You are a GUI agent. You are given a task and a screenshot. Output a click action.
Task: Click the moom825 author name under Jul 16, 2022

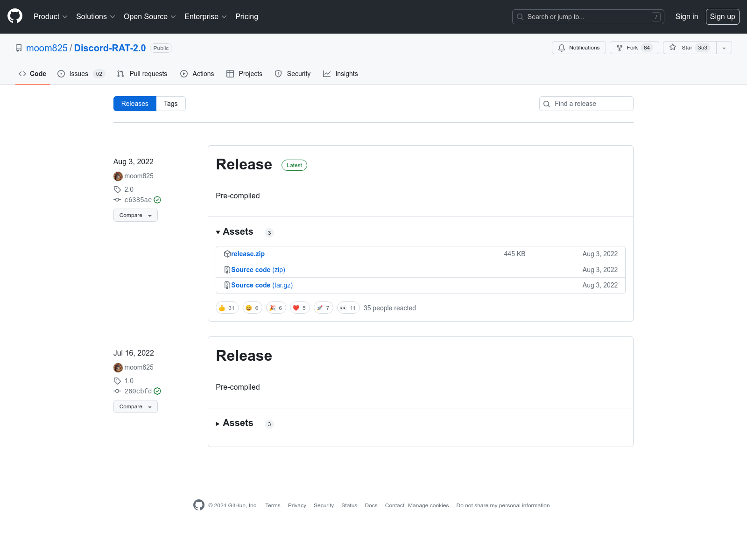[x=139, y=367]
